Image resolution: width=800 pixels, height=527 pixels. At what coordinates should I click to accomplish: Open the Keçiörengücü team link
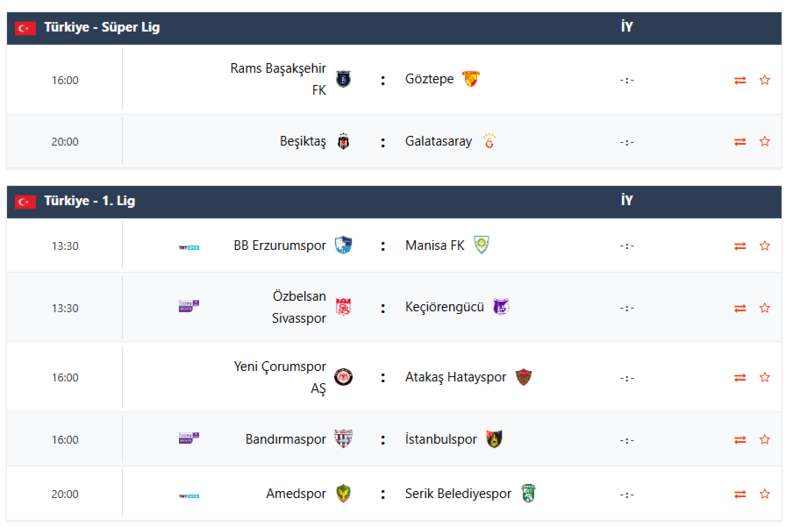(x=445, y=307)
